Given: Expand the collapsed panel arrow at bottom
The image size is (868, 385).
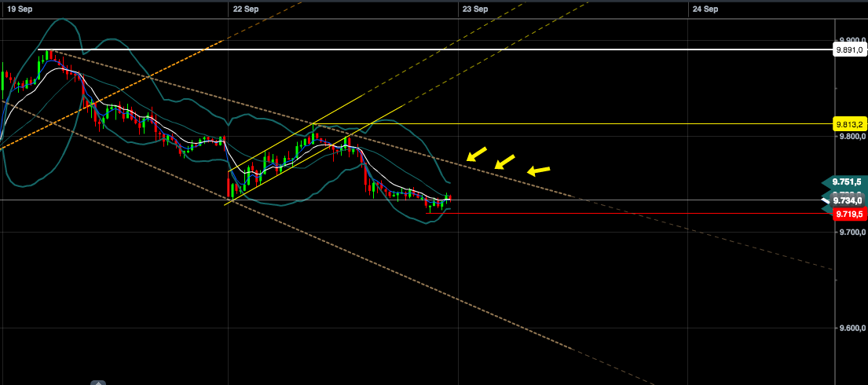Looking at the screenshot, I should tap(98, 383).
